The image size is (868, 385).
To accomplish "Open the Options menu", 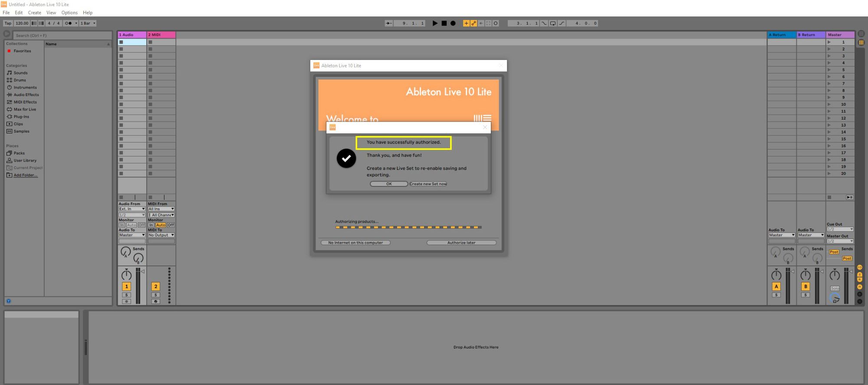I will pos(69,13).
